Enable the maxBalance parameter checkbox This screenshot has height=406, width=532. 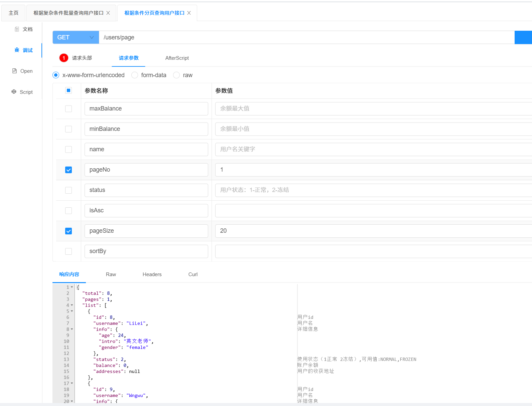[x=69, y=109]
